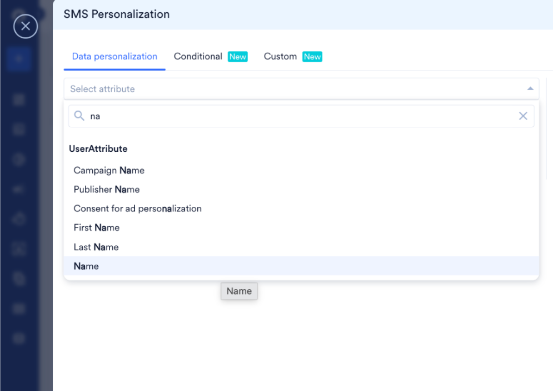The height and width of the screenshot is (392, 553).
Task: Click the attribute search field containing 'na'
Action: [301, 116]
